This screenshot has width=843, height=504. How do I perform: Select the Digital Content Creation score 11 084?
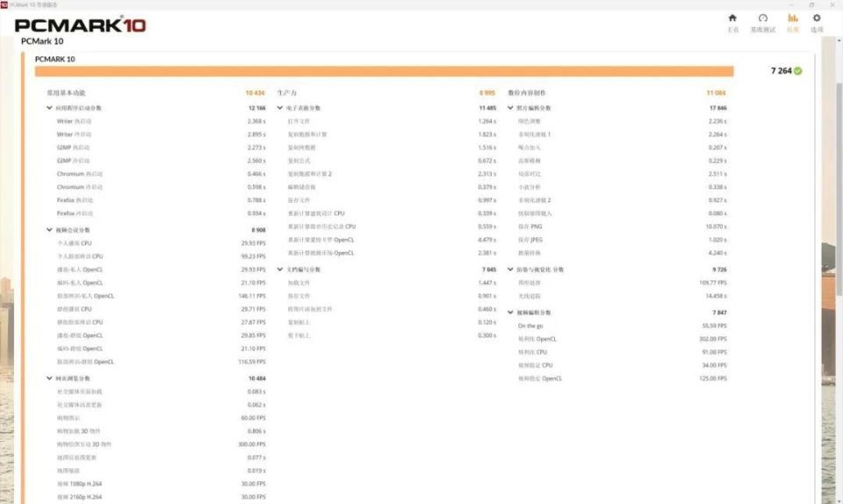[717, 93]
